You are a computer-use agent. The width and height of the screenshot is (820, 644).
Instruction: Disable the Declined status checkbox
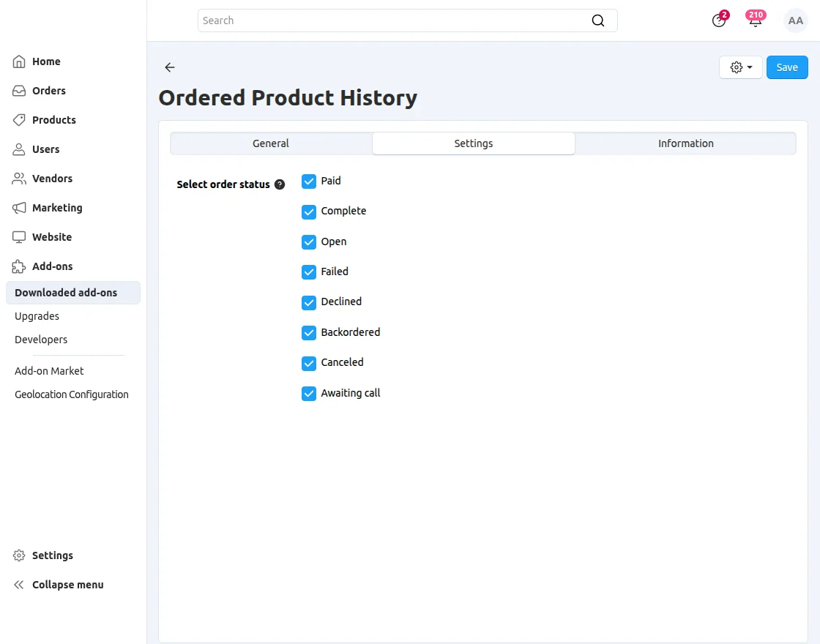(x=308, y=302)
